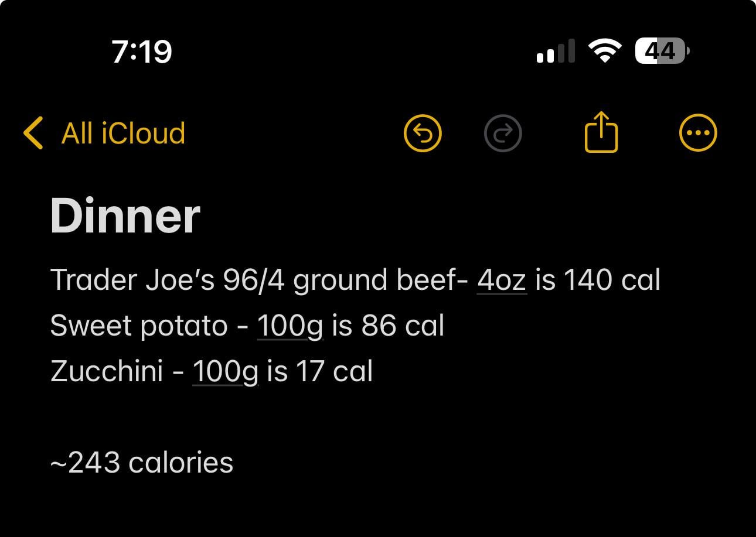Tap the 140 cal text
This screenshot has width=756, height=537.
coord(611,280)
